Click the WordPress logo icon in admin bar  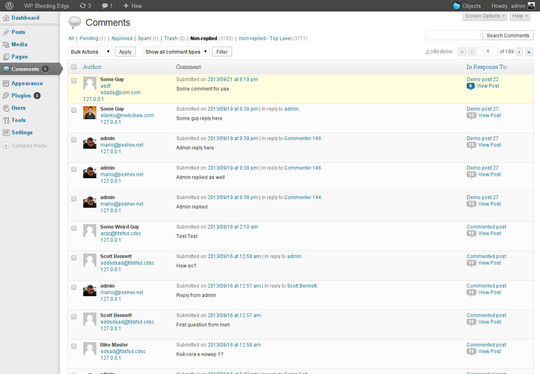(x=9, y=6)
